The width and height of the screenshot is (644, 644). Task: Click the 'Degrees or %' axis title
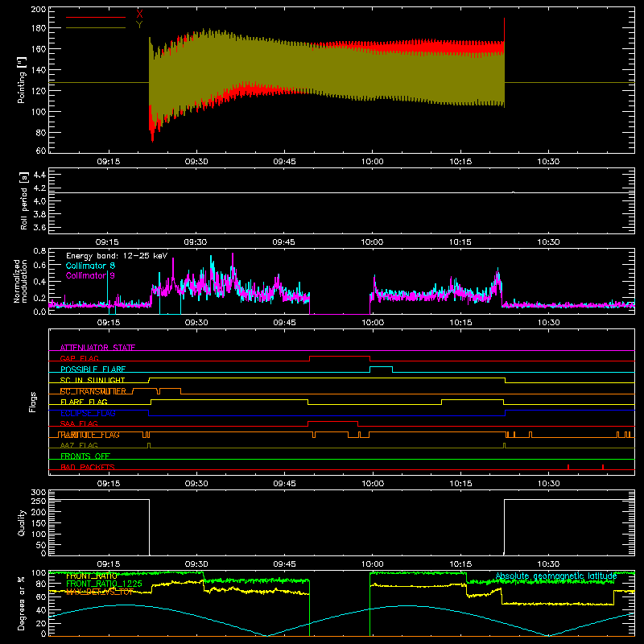[x=22, y=604]
